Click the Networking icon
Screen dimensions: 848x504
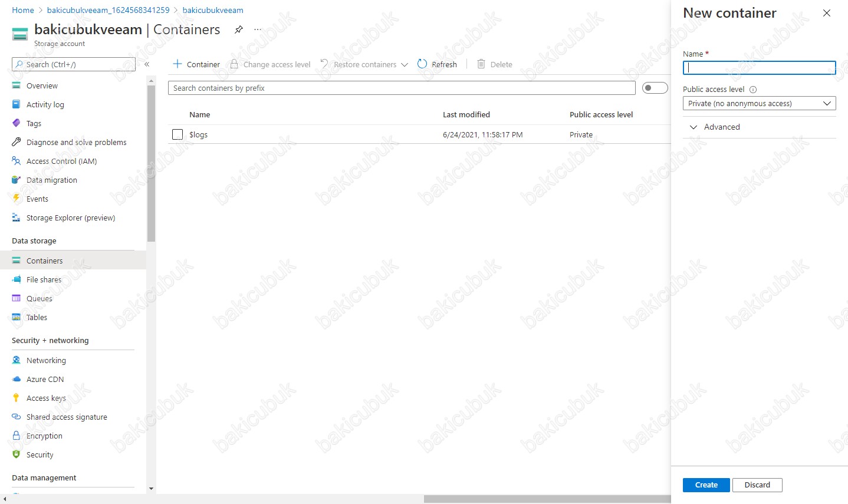pyautogui.click(x=17, y=360)
